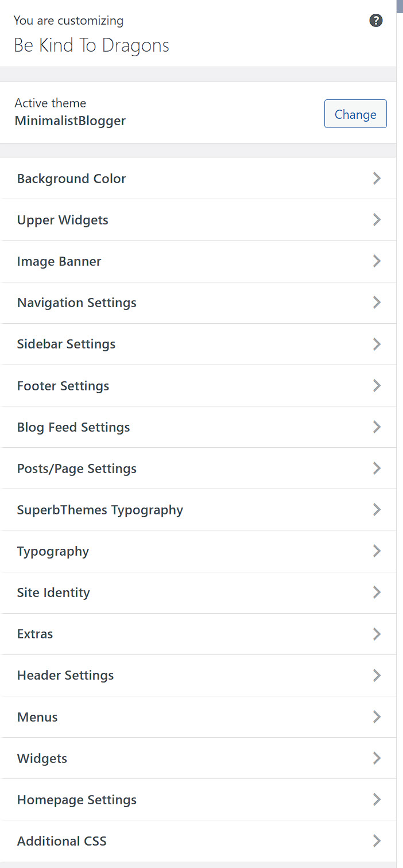Viewport: 403px width, 868px height.
Task: Click the vertical scrollbar thumb at right edge
Action: point(400,6)
